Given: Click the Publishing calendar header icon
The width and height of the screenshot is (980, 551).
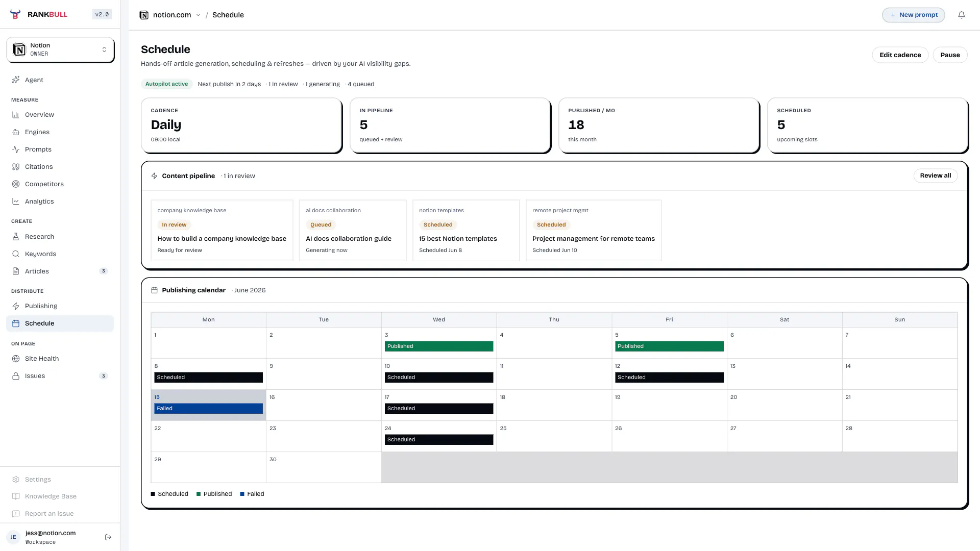Looking at the screenshot, I should pos(155,290).
